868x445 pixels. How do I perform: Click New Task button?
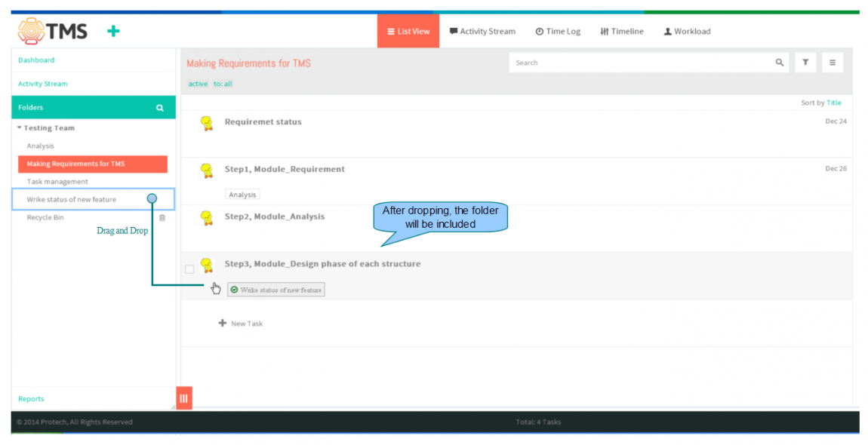[x=241, y=324]
